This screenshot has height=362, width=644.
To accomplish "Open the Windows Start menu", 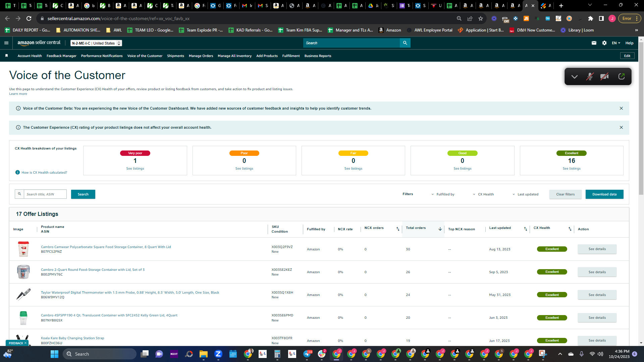I will coord(54,354).
